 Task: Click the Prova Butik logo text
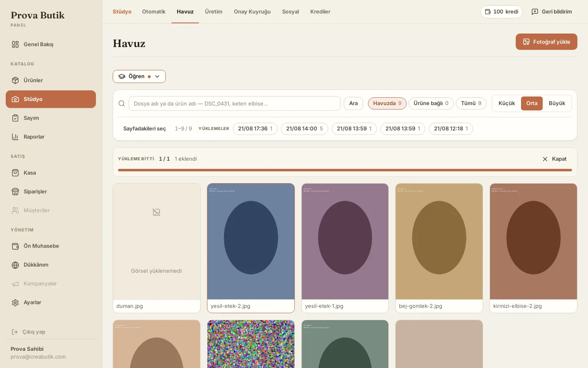(x=38, y=16)
